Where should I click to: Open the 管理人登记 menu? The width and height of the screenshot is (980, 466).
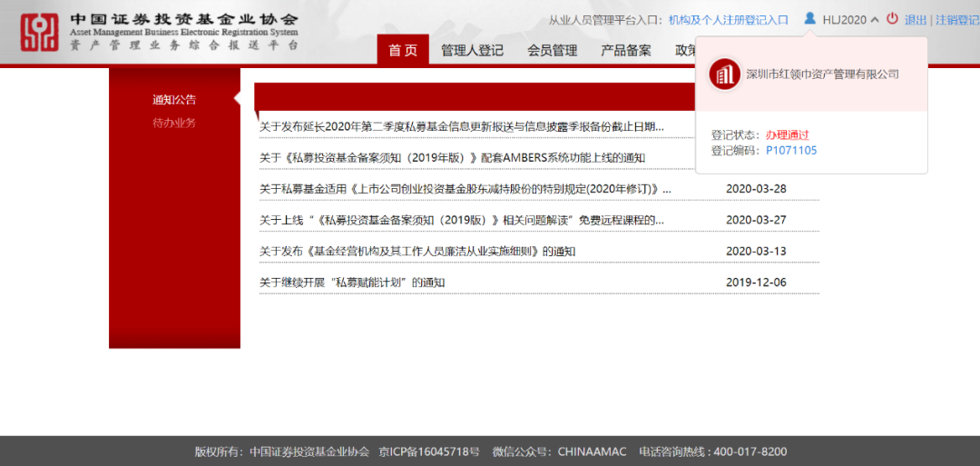click(x=472, y=51)
